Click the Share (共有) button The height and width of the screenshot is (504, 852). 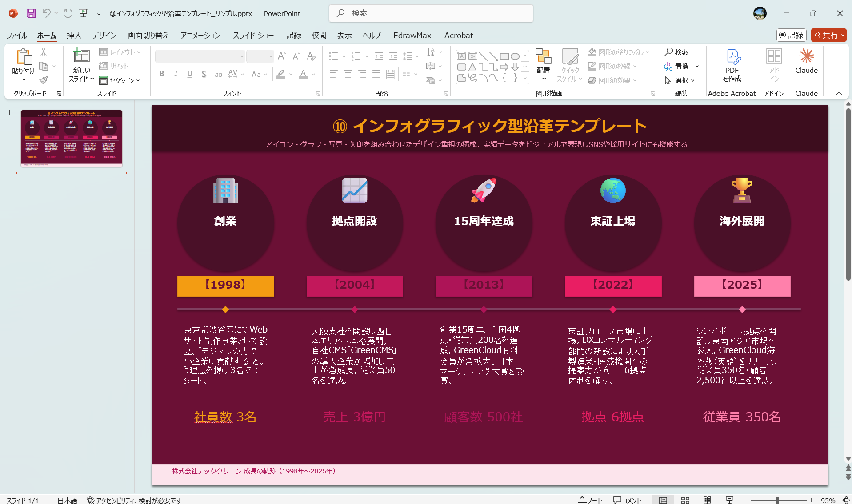(828, 35)
